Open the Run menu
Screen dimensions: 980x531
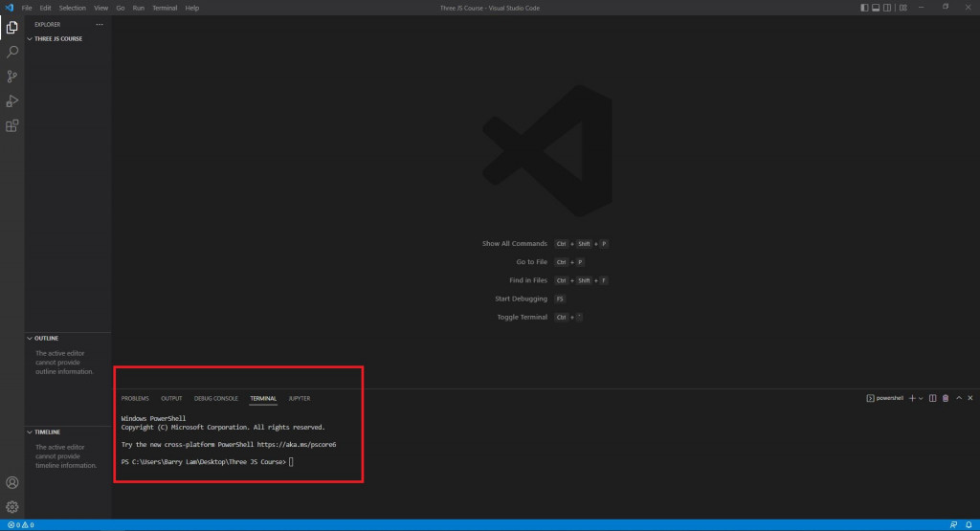(138, 8)
